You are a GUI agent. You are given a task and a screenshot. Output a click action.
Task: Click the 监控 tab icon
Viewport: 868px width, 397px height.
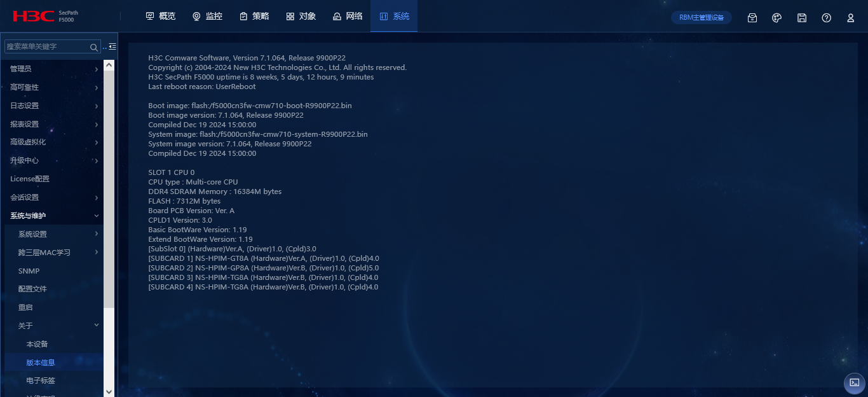tap(196, 17)
